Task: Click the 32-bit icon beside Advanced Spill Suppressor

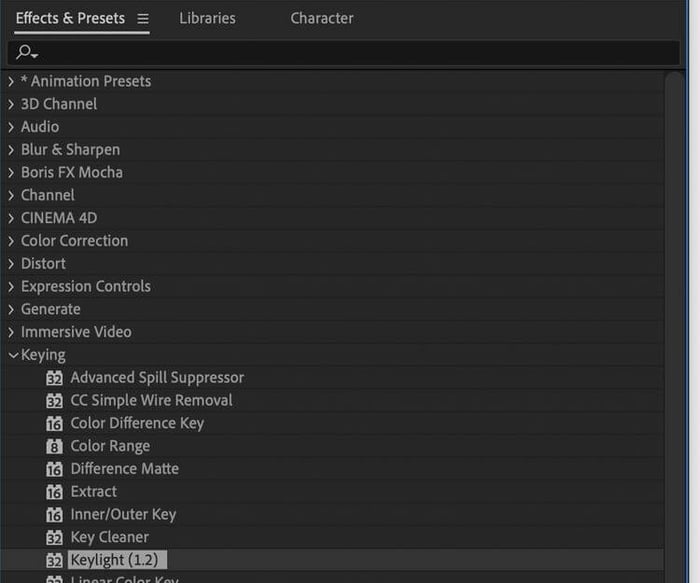Action: click(x=54, y=378)
